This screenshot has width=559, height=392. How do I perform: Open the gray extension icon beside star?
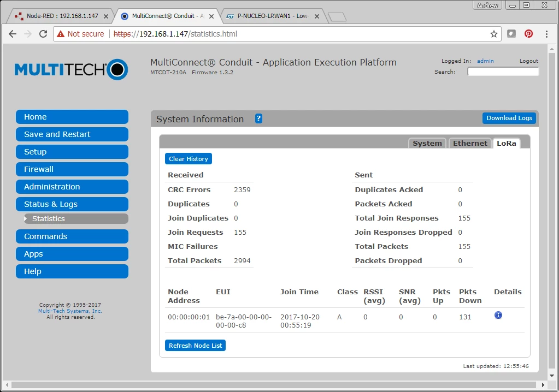511,34
